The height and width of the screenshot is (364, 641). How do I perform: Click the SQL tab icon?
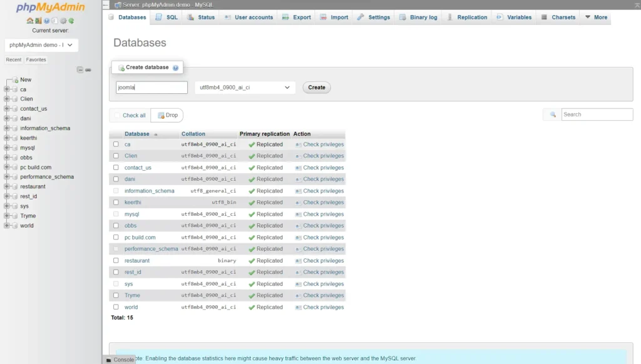(158, 17)
